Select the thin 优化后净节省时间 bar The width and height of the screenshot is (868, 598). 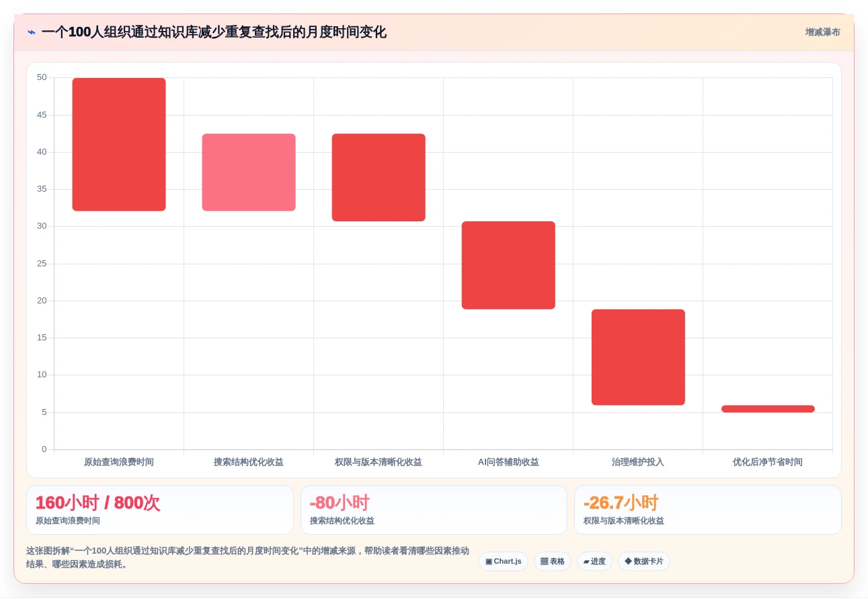pos(768,409)
